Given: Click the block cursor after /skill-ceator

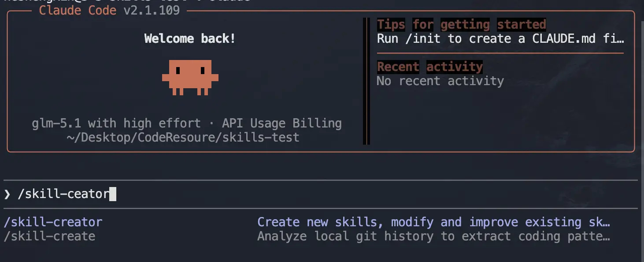Looking at the screenshot, I should click(112, 194).
